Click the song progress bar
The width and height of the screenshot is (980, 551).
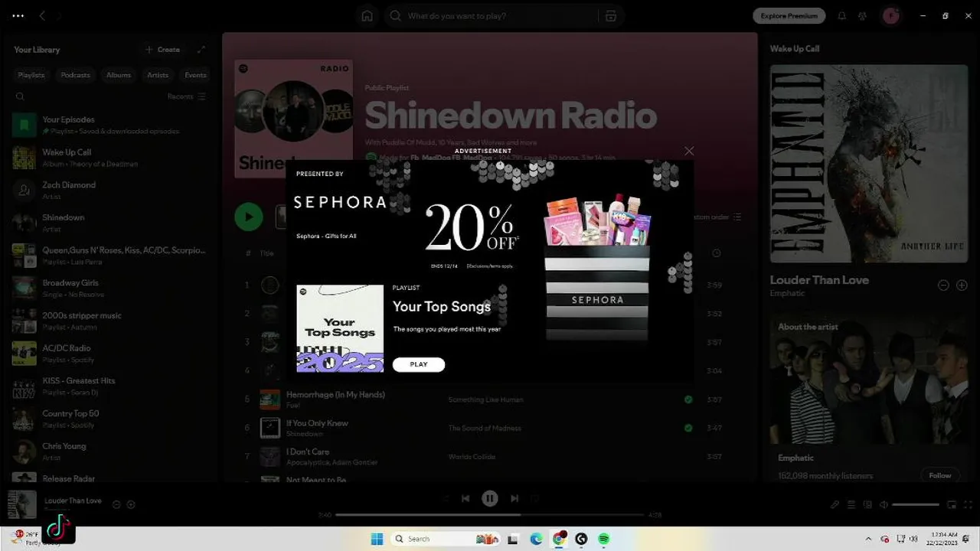490,515
